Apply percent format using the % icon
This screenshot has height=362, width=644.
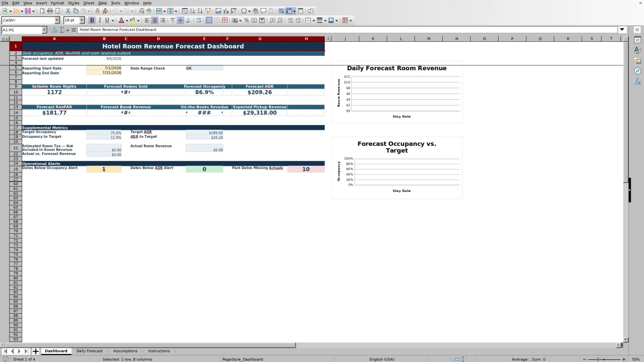246,20
